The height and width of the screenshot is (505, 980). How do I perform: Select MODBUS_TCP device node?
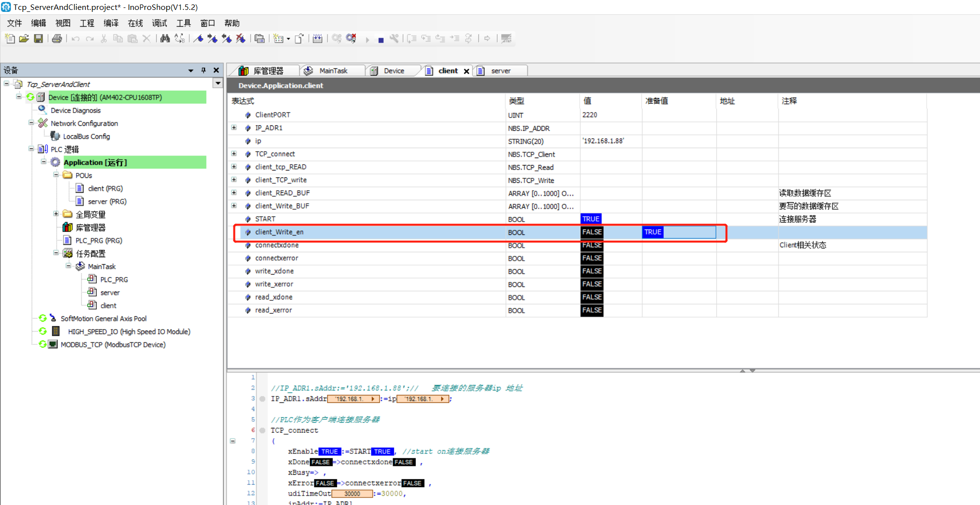point(113,344)
